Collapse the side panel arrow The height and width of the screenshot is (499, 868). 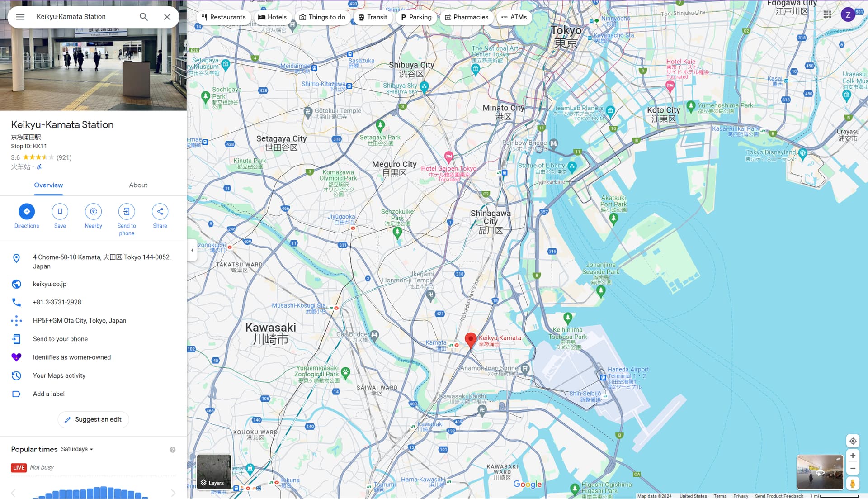[192, 250]
